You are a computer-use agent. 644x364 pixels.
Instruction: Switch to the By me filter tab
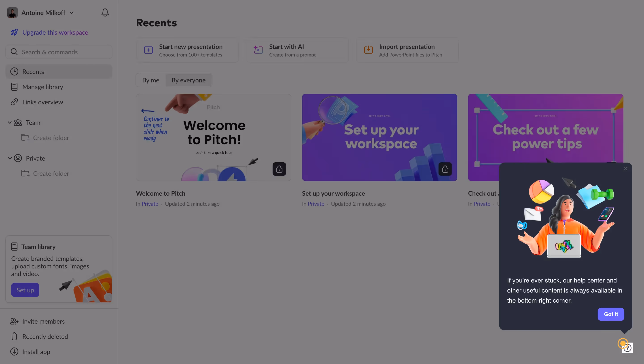click(151, 80)
